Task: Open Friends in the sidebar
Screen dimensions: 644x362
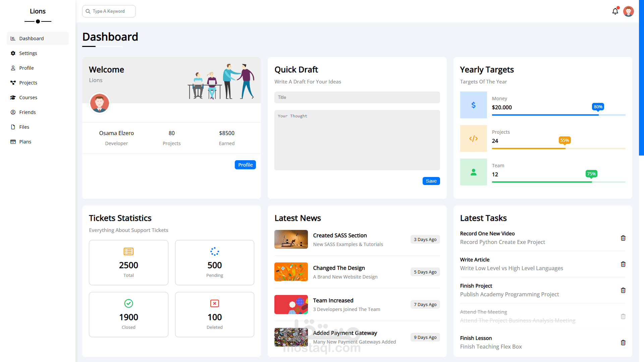Action: [x=38, y=112]
